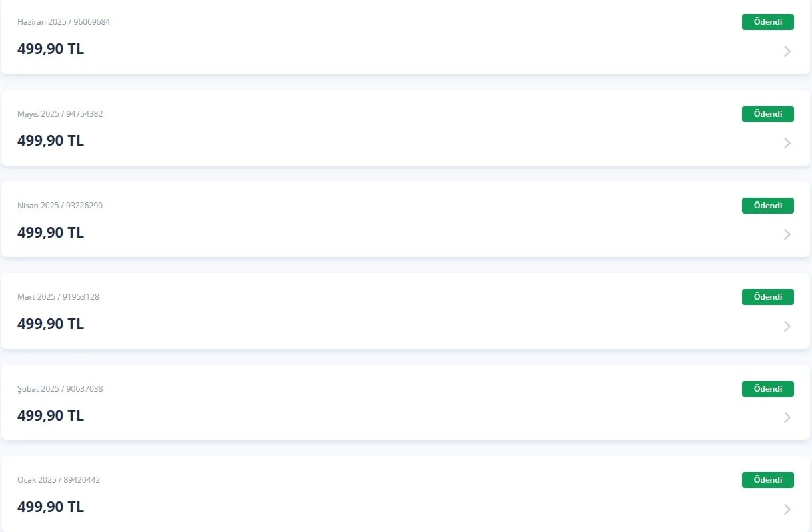The width and height of the screenshot is (812, 532).
Task: Click the 499,90 TL amount for Haziran 2025
Action: (x=51, y=49)
